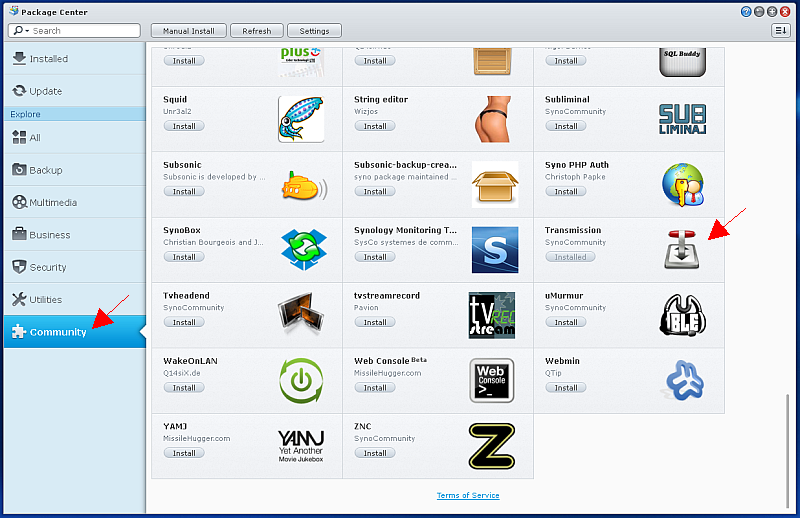Select the Community category
Viewport: 800px width, 518px height.
tap(74, 332)
